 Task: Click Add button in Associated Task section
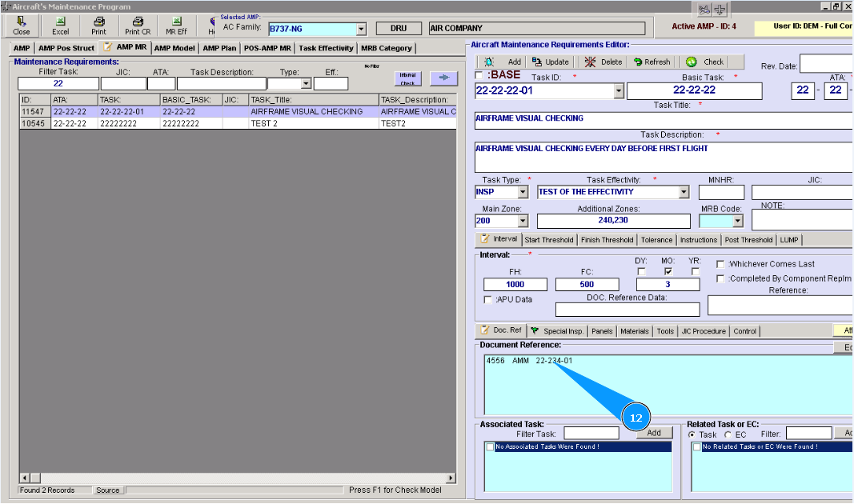point(654,433)
